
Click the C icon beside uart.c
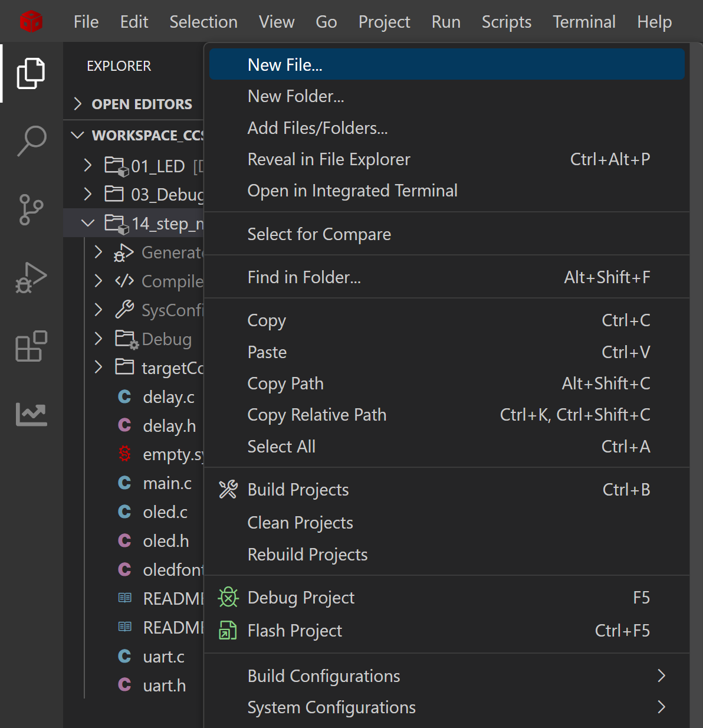coord(124,657)
